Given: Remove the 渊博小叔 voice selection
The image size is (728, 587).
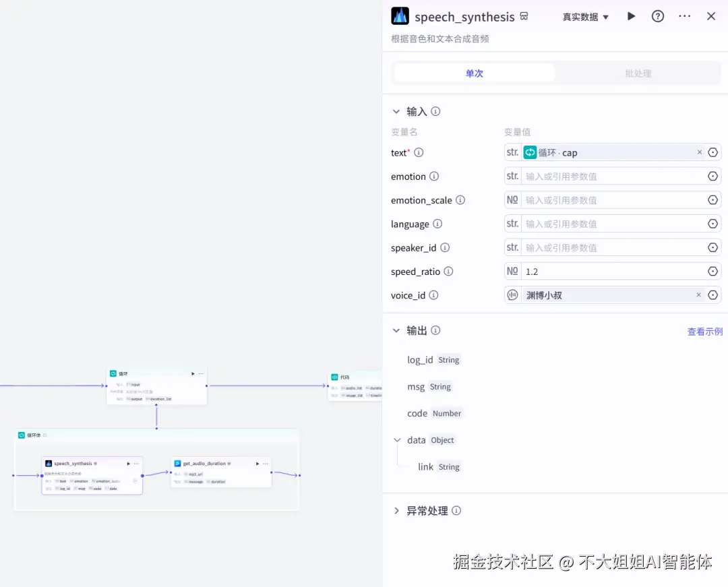Looking at the screenshot, I should (x=699, y=295).
